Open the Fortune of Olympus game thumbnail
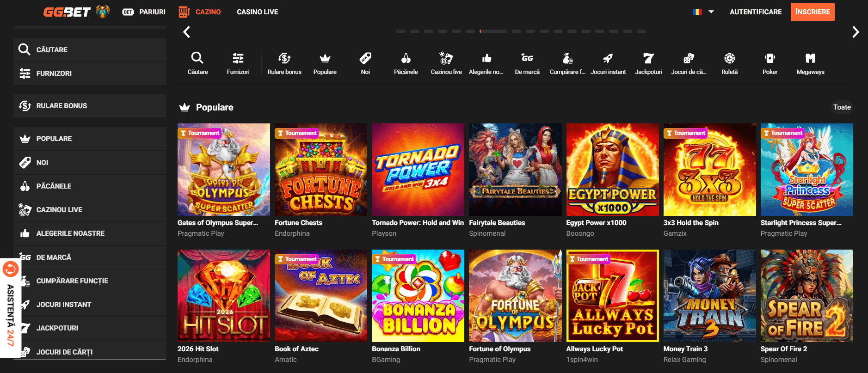 [x=515, y=296]
